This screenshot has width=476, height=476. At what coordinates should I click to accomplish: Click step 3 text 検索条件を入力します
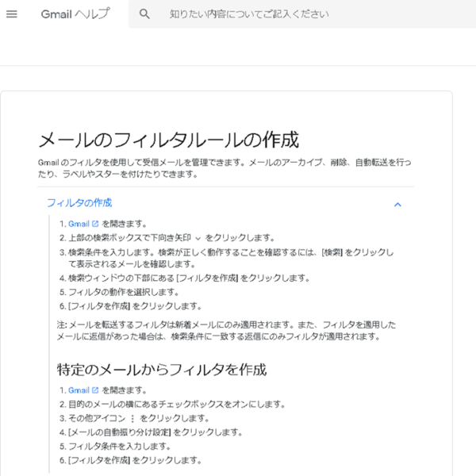tap(231, 258)
